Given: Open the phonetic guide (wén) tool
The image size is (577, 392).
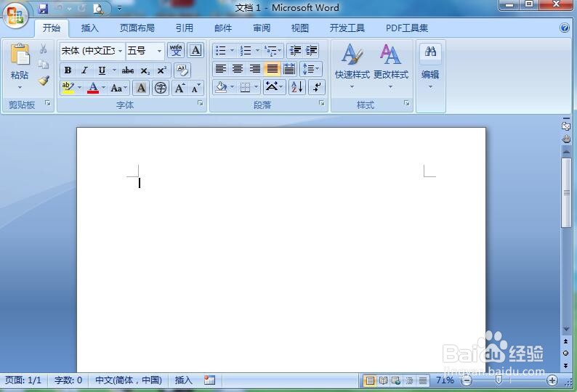Looking at the screenshot, I should [176, 50].
